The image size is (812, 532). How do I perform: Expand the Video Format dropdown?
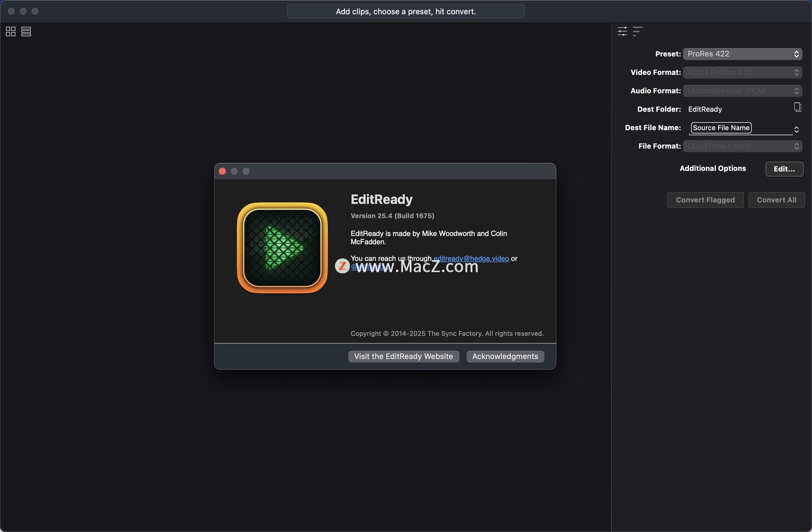pos(742,72)
